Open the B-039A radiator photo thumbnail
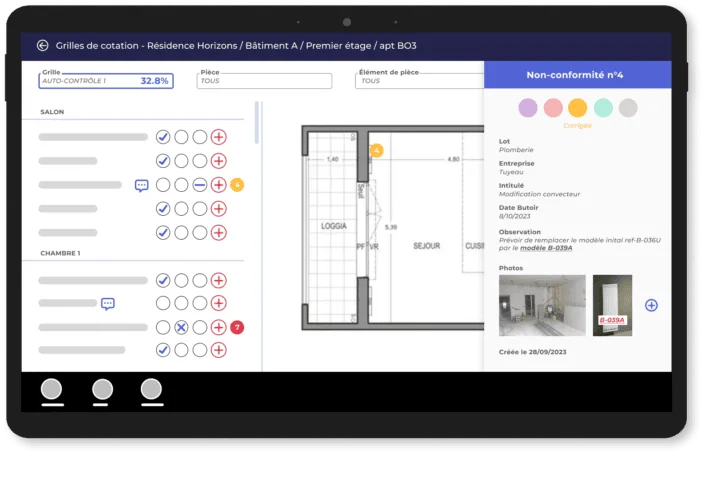The image size is (704, 500). (x=612, y=305)
